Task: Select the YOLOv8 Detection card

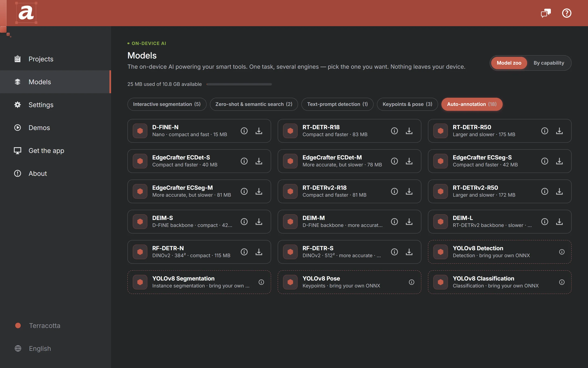Action: click(500, 252)
